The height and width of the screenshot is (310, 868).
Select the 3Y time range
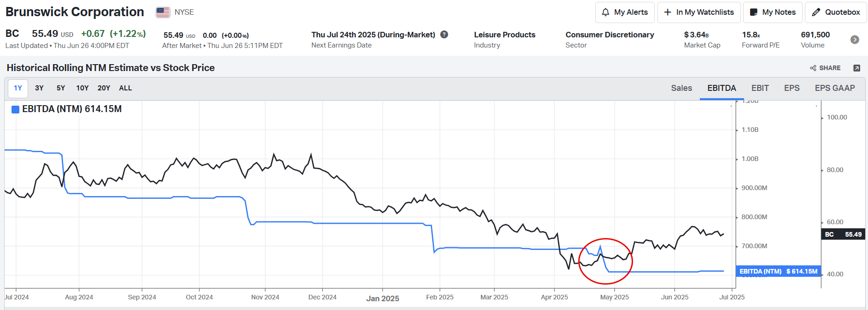pyautogui.click(x=39, y=88)
